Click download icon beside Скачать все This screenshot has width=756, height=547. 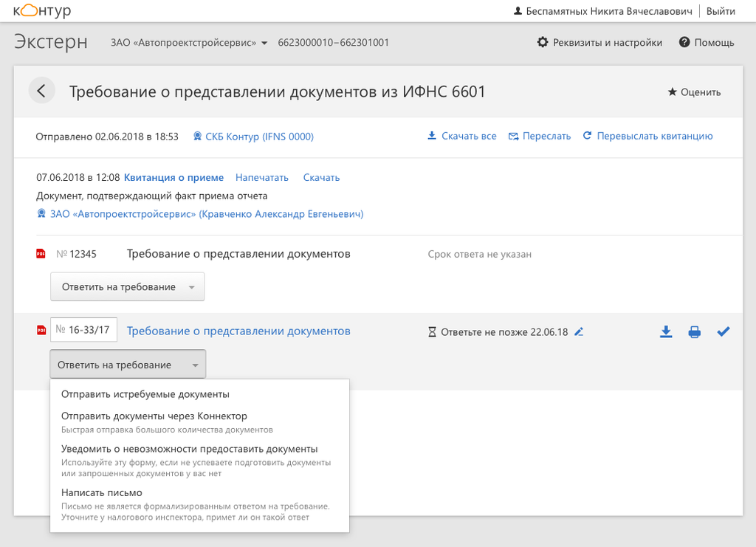click(432, 135)
